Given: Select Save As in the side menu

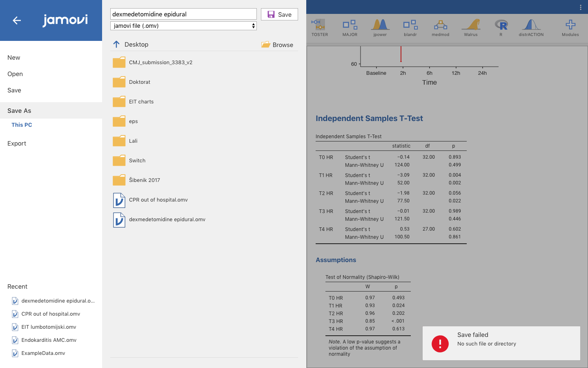Looking at the screenshot, I should 51,111.
